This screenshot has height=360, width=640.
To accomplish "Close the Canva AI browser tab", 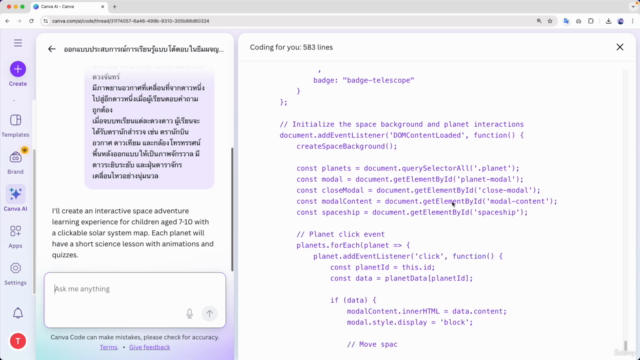I will click(102, 7).
